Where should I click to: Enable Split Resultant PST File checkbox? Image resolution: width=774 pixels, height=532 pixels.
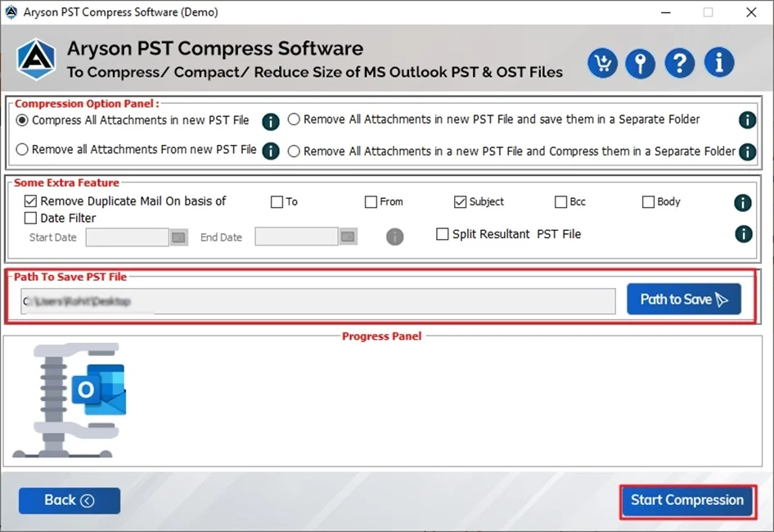point(443,233)
